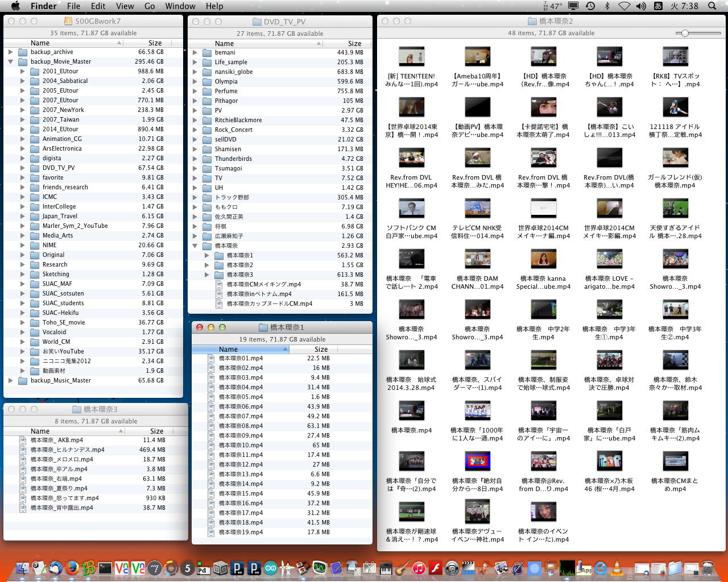Select the 橋本環奈.mp4 video thumbnail

pyautogui.click(x=411, y=411)
